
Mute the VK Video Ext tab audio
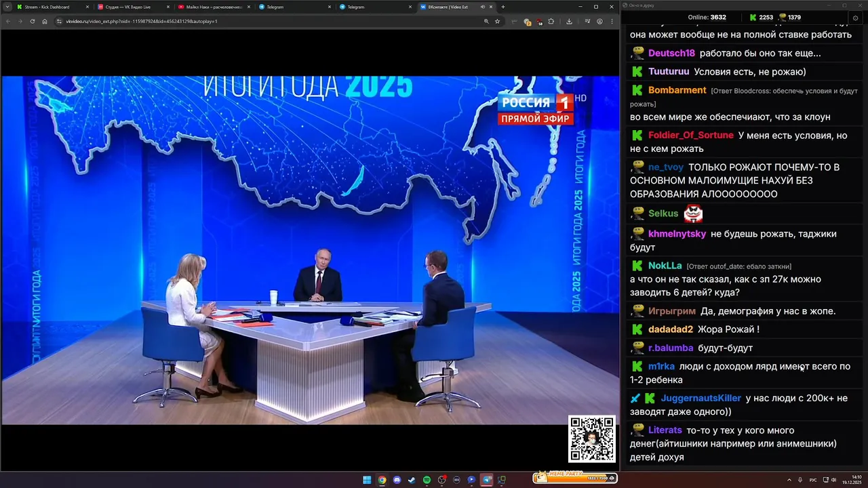tap(483, 7)
